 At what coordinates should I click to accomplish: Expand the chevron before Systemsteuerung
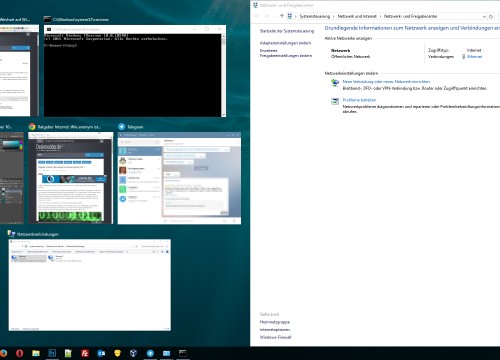coord(296,16)
